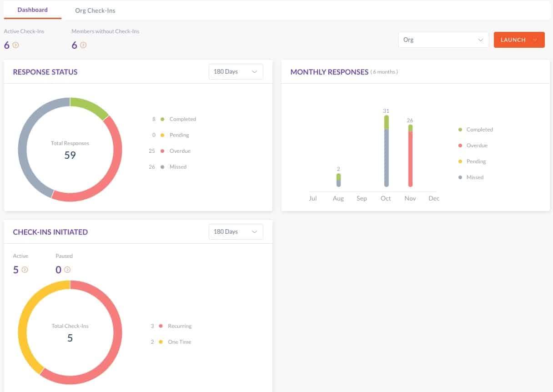Click help icon next to Paused 0
Viewport: 553px width, 392px height.
pyautogui.click(x=67, y=270)
